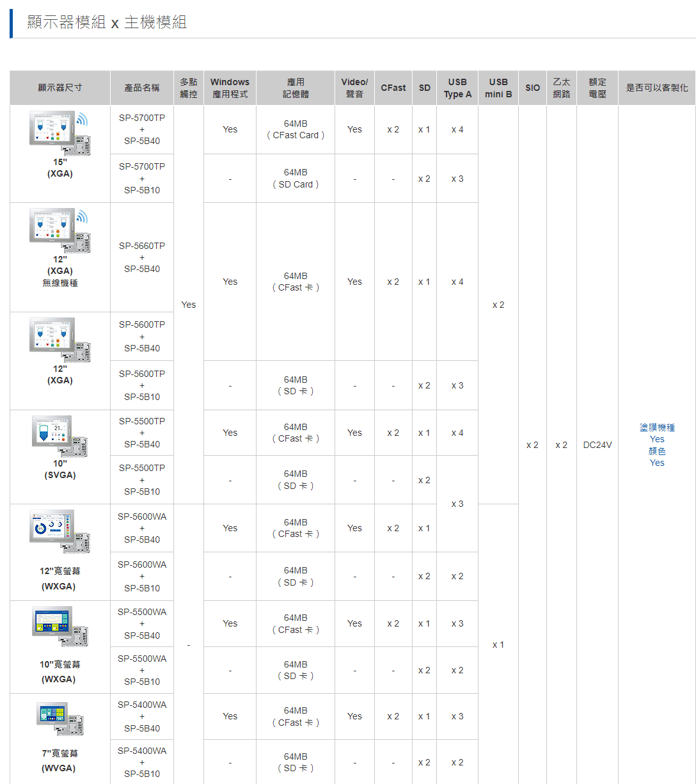Click the SP-5600TP + SP-5B40 product name
The height and width of the screenshot is (784, 696).
tap(142, 336)
